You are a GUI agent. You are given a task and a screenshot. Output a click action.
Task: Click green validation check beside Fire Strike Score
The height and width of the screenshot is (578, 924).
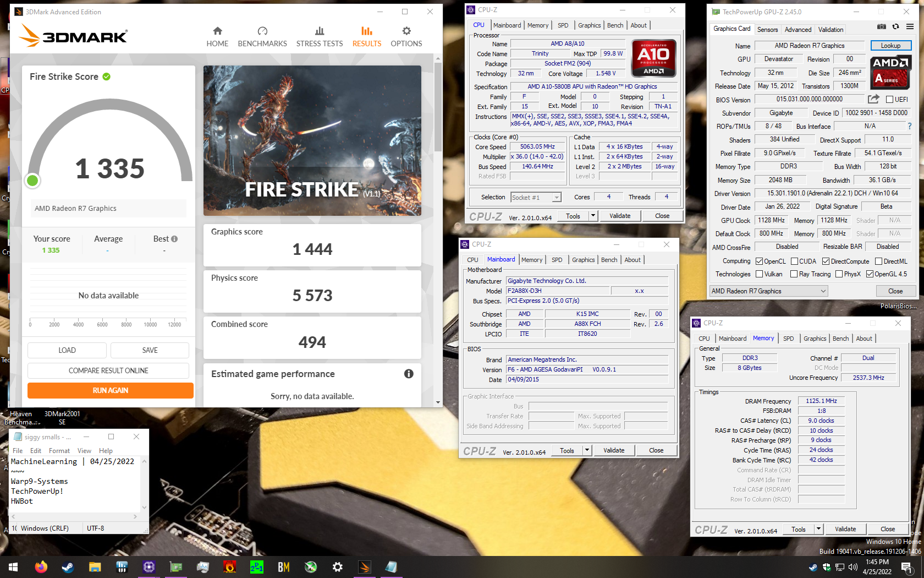coord(107,77)
